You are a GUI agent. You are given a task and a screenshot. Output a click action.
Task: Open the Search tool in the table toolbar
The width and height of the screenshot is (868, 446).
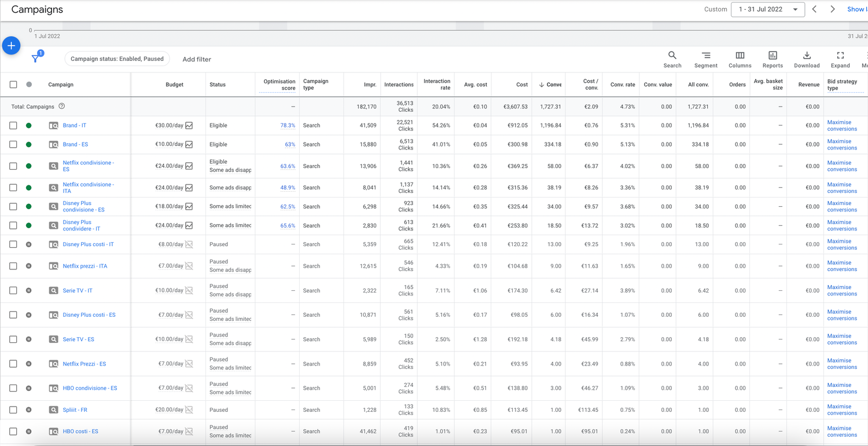(672, 59)
